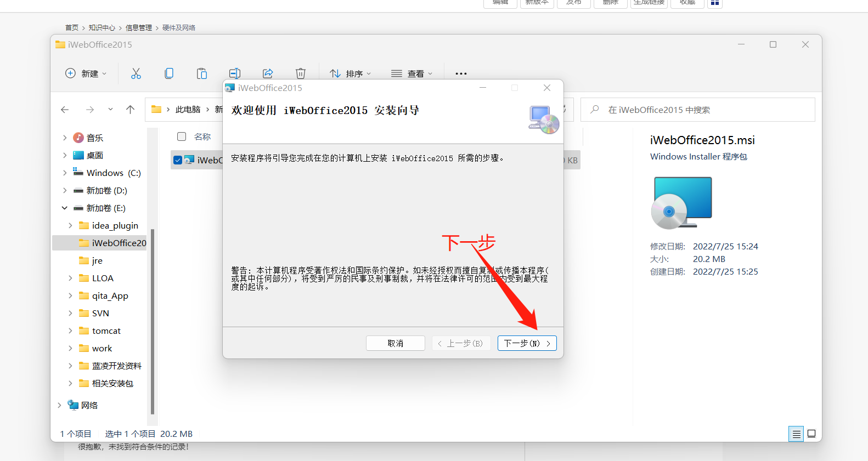Expand the idea_plugin folder tree node
The image size is (868, 461).
coord(70,225)
